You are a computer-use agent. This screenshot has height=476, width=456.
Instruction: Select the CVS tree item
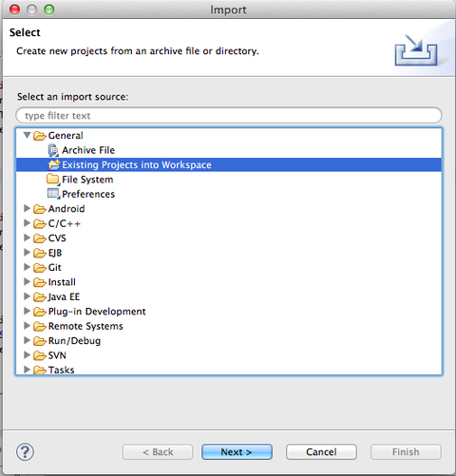click(57, 238)
